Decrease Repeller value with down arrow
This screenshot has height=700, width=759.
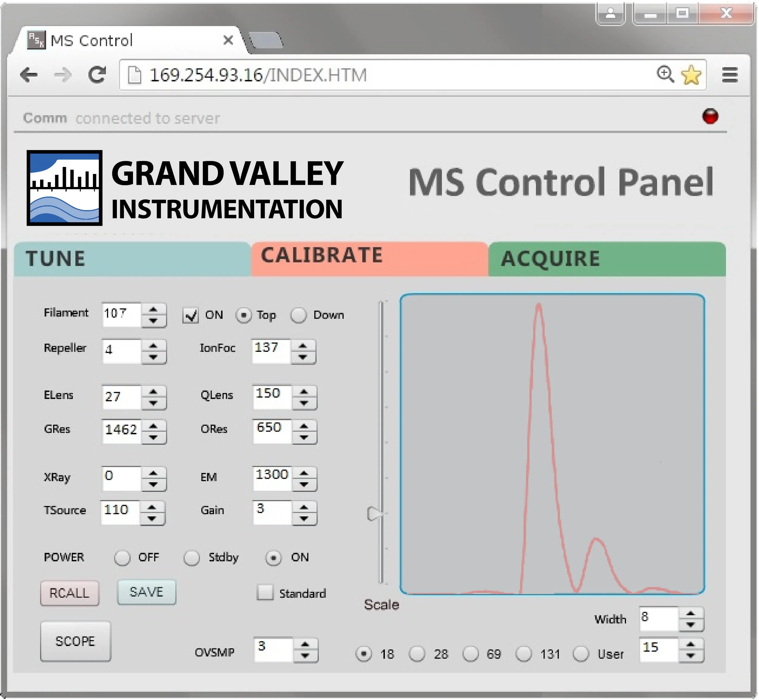[x=153, y=357]
